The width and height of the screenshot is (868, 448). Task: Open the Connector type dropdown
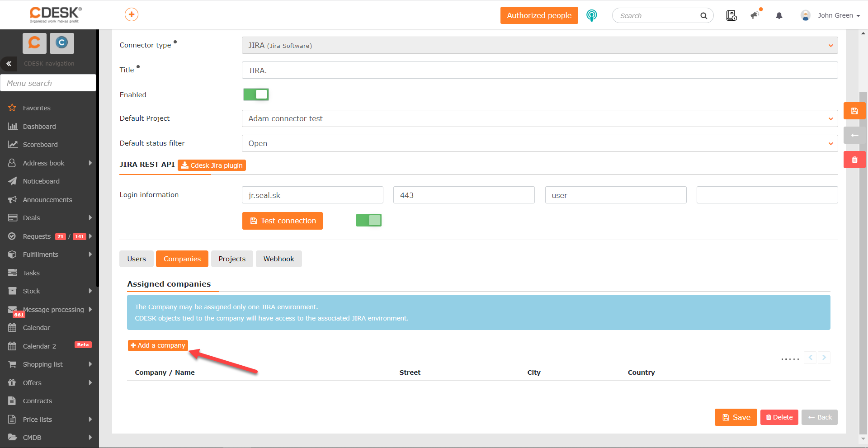coord(539,45)
